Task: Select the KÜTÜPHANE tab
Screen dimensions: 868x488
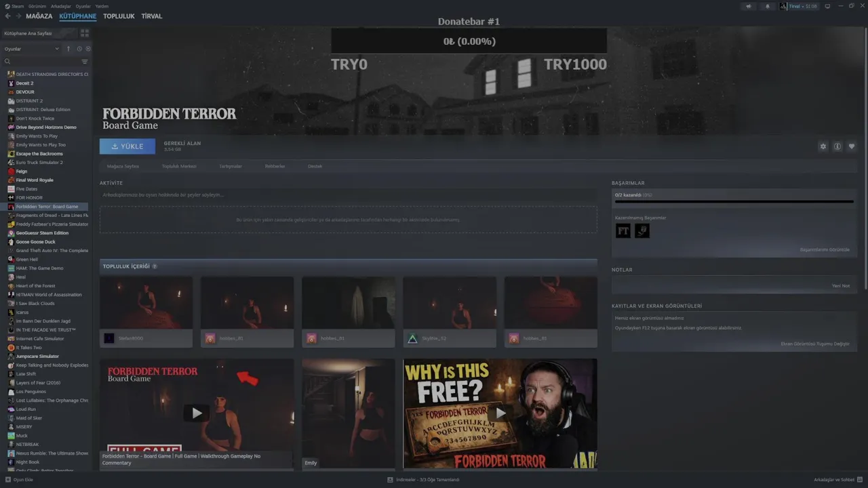Action: (x=78, y=16)
